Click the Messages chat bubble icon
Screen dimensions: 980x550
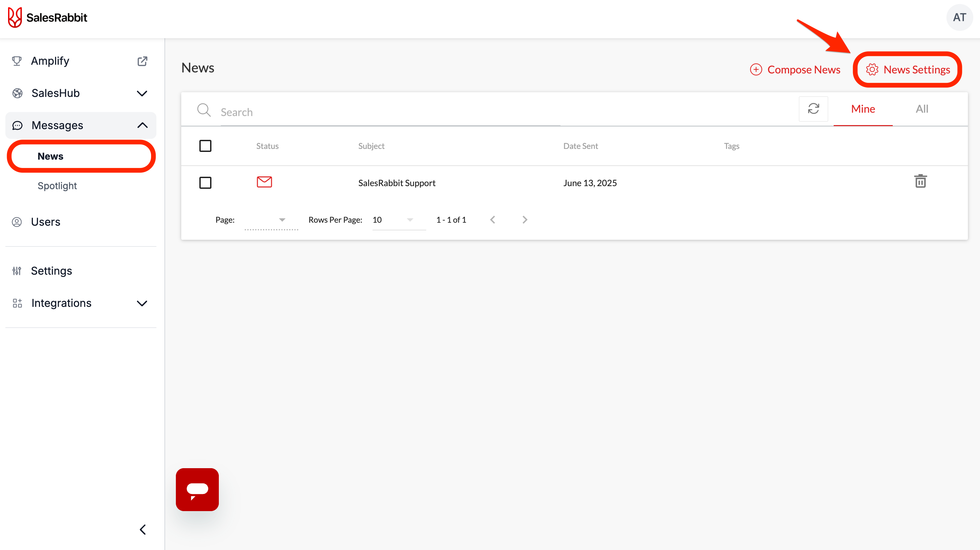pyautogui.click(x=17, y=125)
